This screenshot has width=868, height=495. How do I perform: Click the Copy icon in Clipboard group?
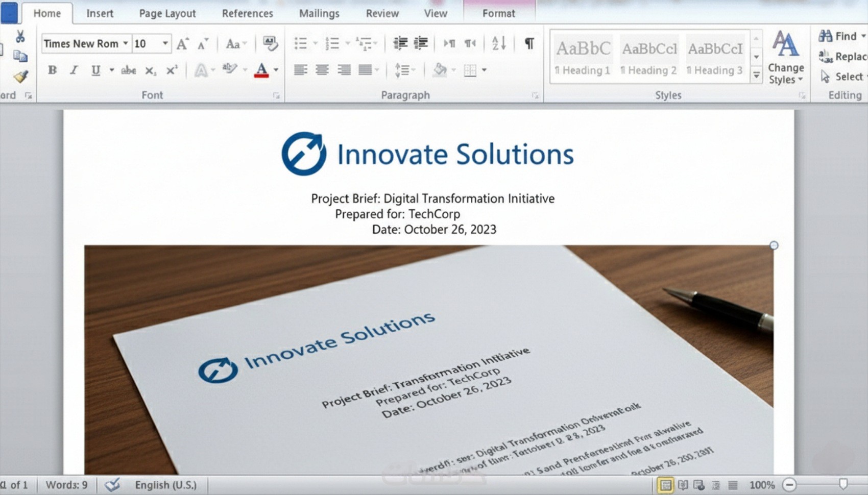[20, 56]
